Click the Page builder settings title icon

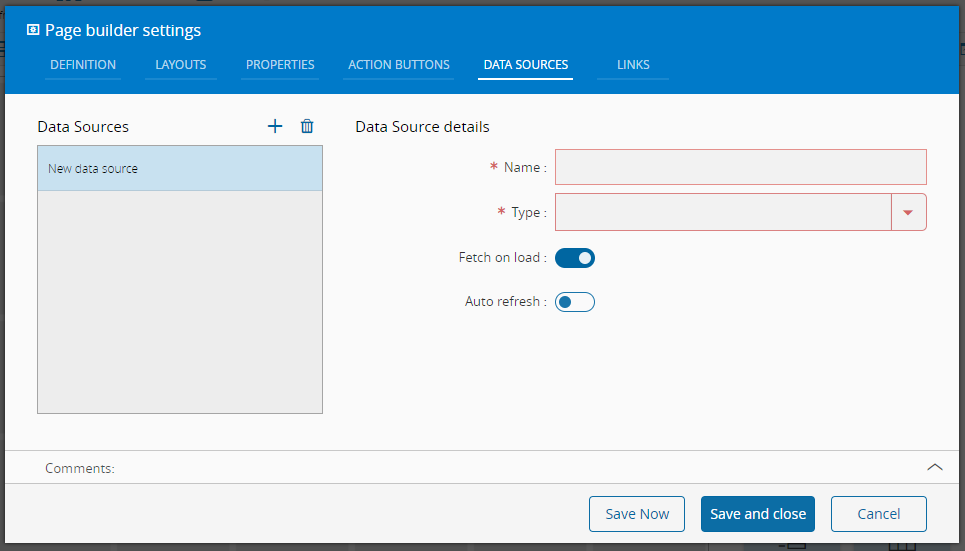(x=33, y=30)
